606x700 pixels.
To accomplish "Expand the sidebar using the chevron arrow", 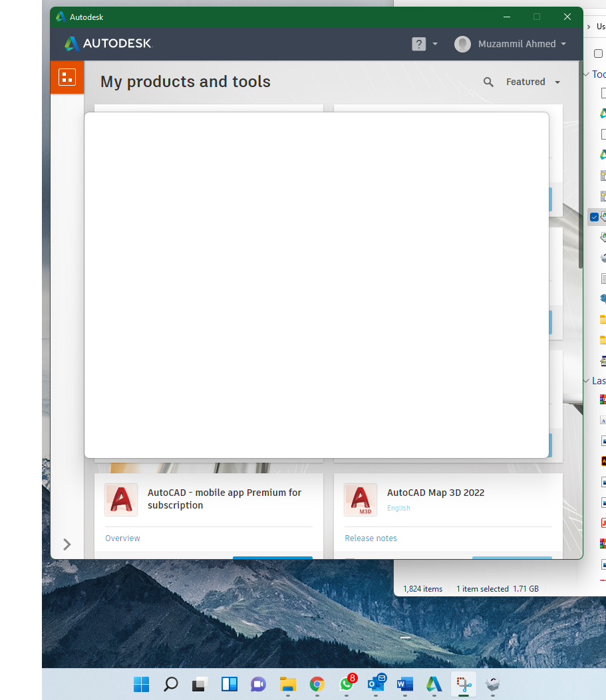I will 67,544.
